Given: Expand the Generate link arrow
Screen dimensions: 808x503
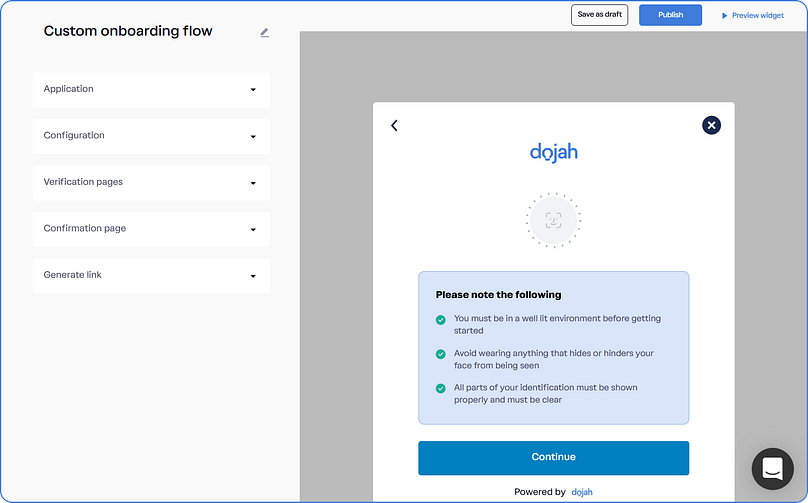Looking at the screenshot, I should pos(253,276).
